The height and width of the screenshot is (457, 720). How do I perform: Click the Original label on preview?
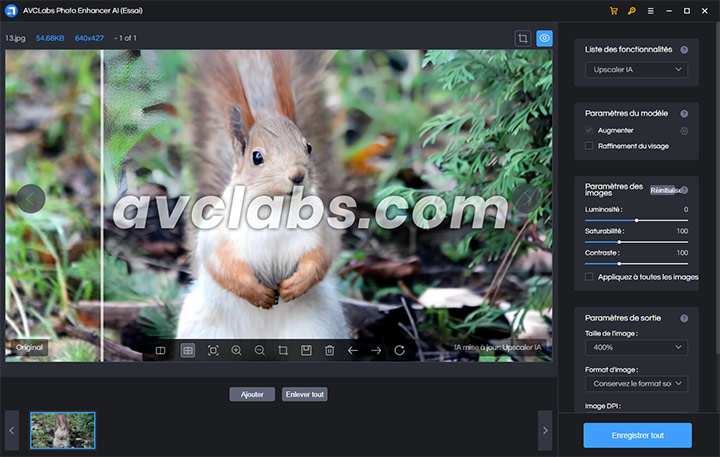click(x=29, y=347)
